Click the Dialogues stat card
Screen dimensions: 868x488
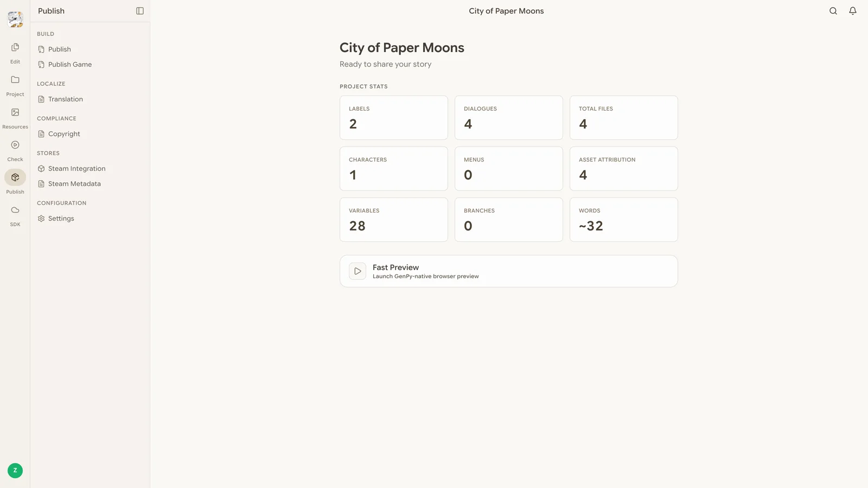pos(509,118)
